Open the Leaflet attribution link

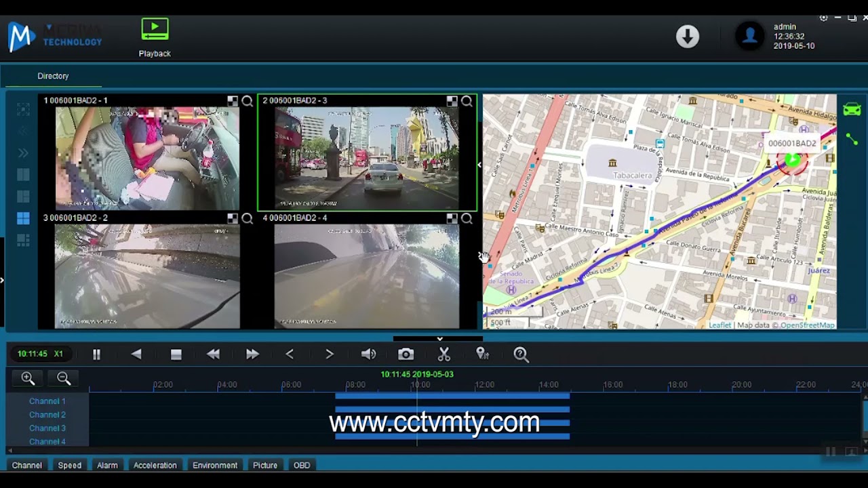tap(719, 325)
